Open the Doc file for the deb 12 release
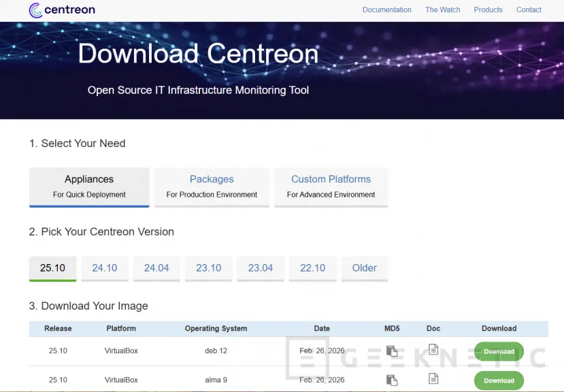This screenshot has height=392, width=564. 433,350
